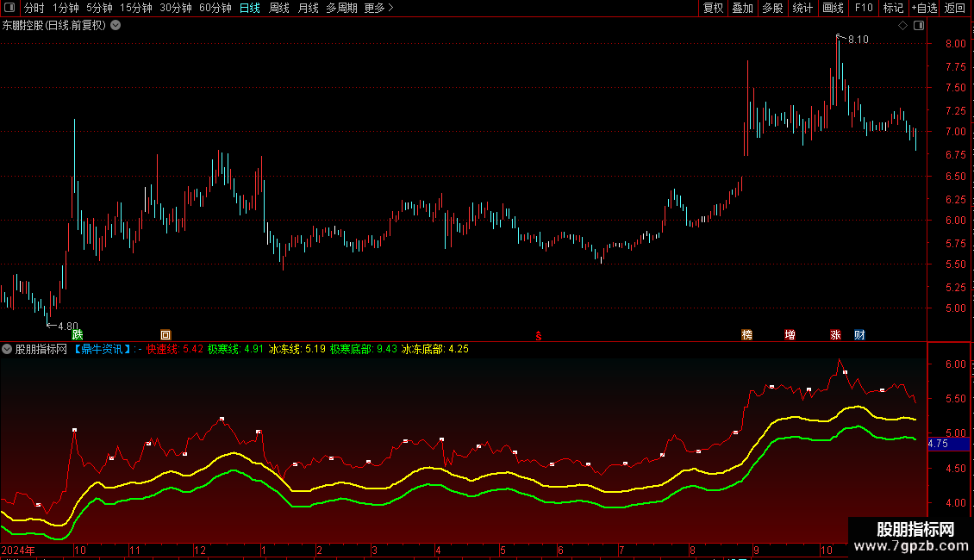Open the 多周期 multi-period view
The image size is (974, 560).
[x=341, y=8]
